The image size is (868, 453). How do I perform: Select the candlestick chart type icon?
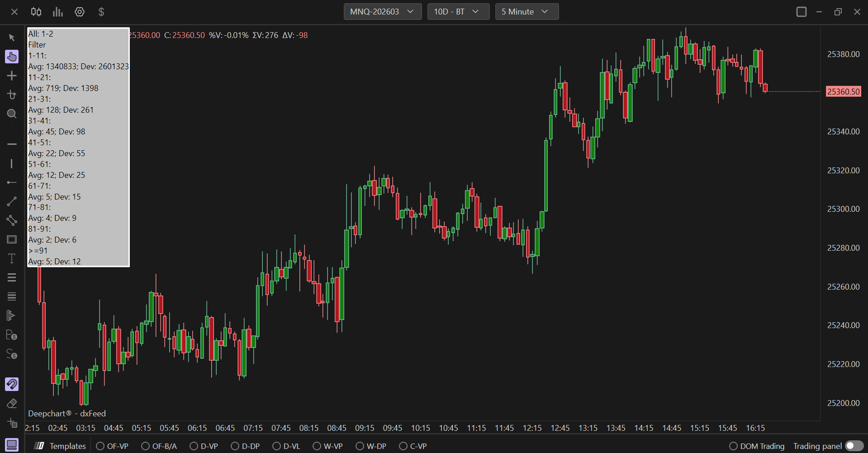click(36, 12)
